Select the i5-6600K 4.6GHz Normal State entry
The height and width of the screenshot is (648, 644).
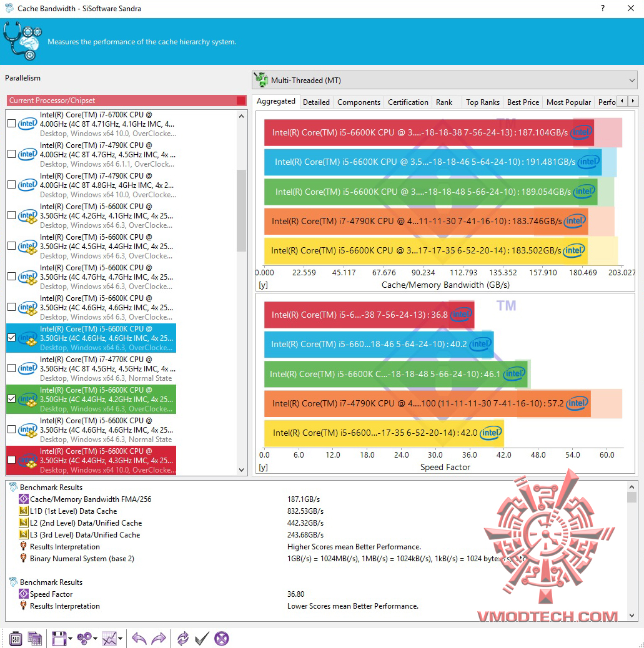[x=91, y=430]
